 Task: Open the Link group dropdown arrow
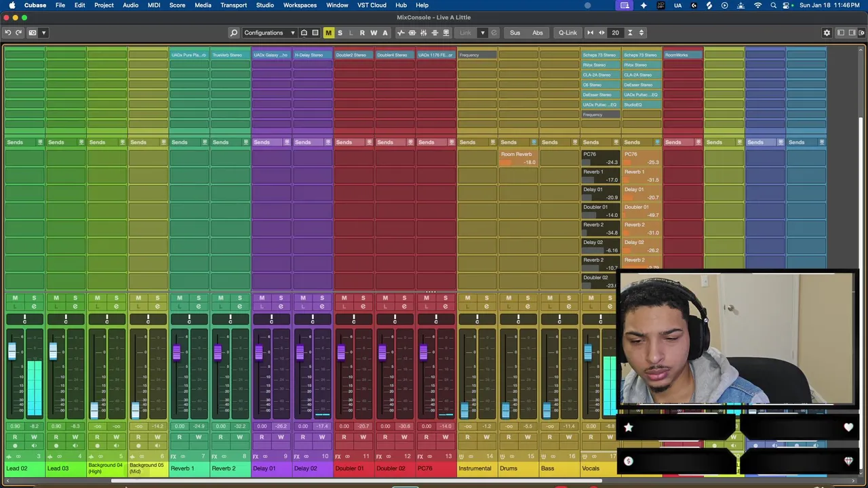point(483,33)
